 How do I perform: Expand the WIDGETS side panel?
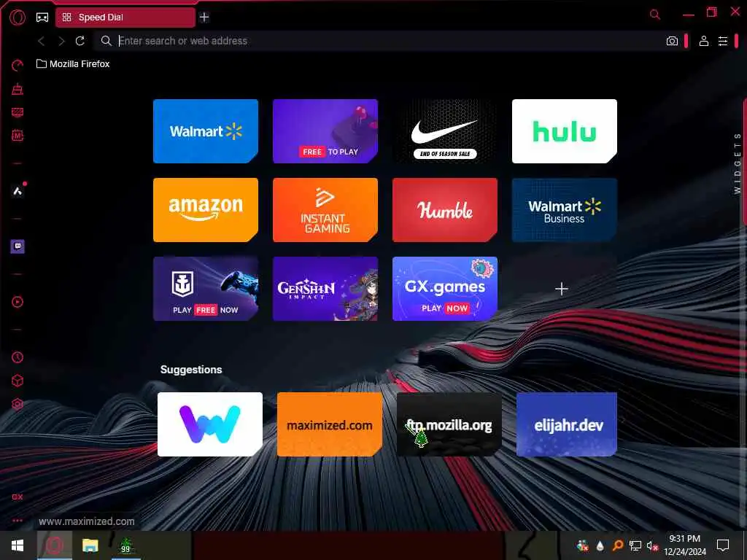click(x=738, y=163)
